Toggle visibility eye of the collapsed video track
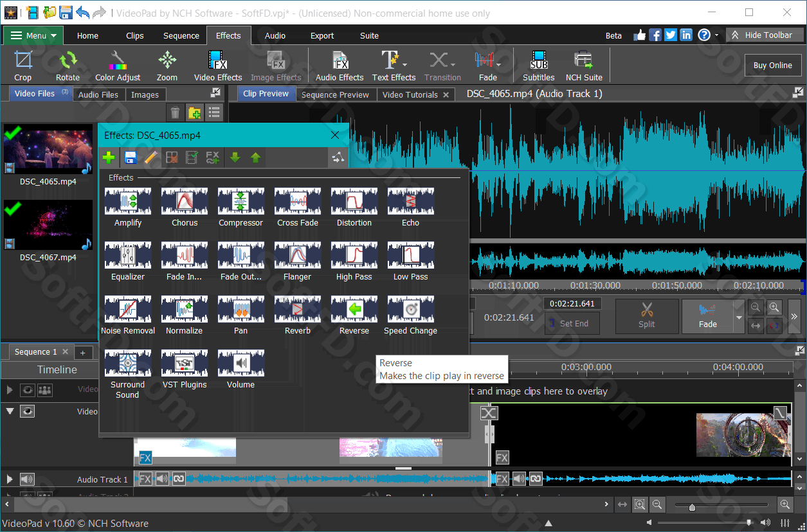The height and width of the screenshot is (532, 807). point(27,389)
